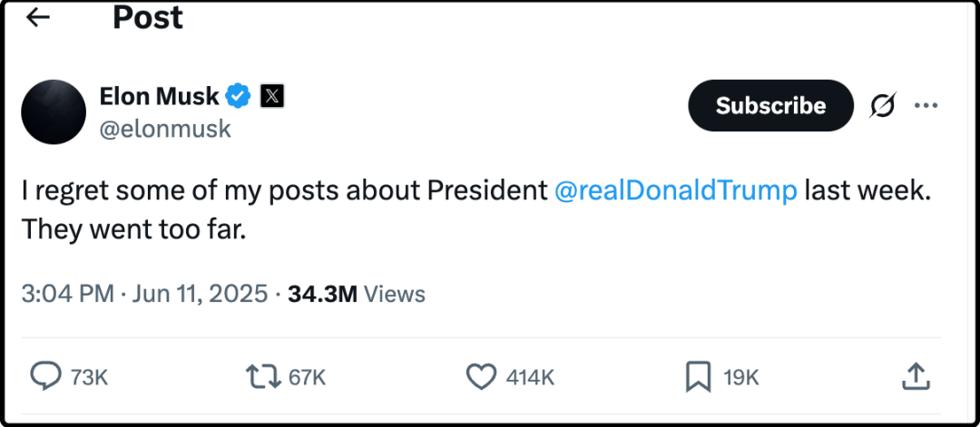Click the X affiliation badge
The height and width of the screenshot is (427, 980).
coord(272,95)
